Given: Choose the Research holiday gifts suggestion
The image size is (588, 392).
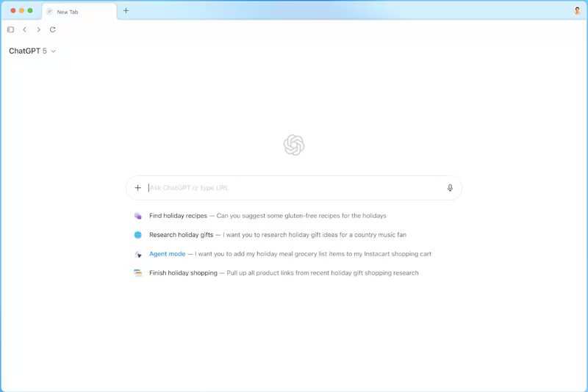Looking at the screenshot, I should (x=270, y=235).
